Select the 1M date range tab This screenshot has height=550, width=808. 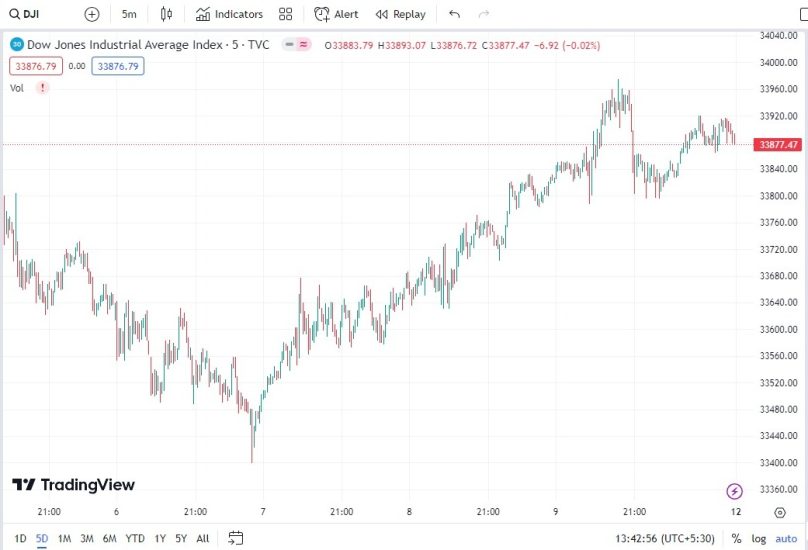(x=64, y=538)
